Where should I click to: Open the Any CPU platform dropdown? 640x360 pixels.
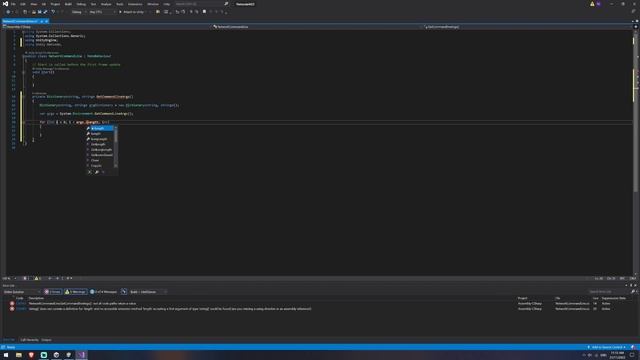(102, 12)
